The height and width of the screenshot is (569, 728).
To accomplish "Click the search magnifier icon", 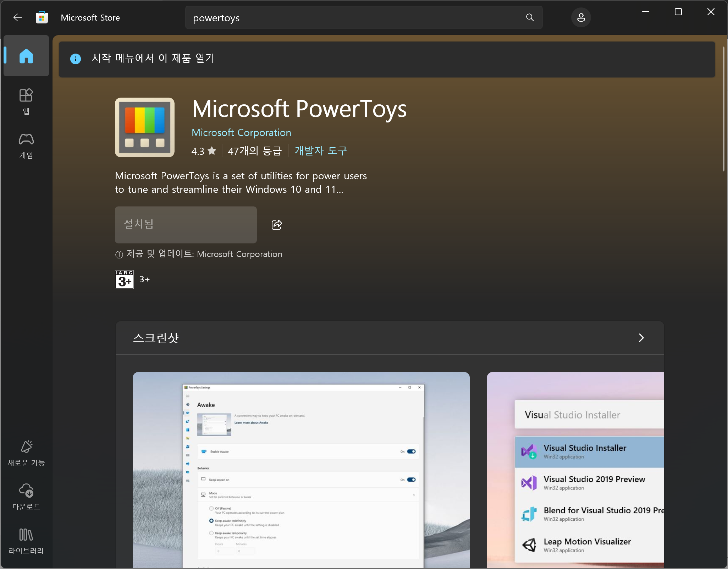I will pyautogui.click(x=530, y=18).
